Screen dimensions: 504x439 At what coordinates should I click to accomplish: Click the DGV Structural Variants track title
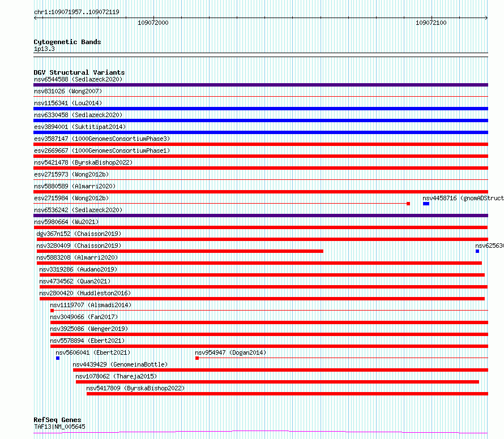(79, 72)
